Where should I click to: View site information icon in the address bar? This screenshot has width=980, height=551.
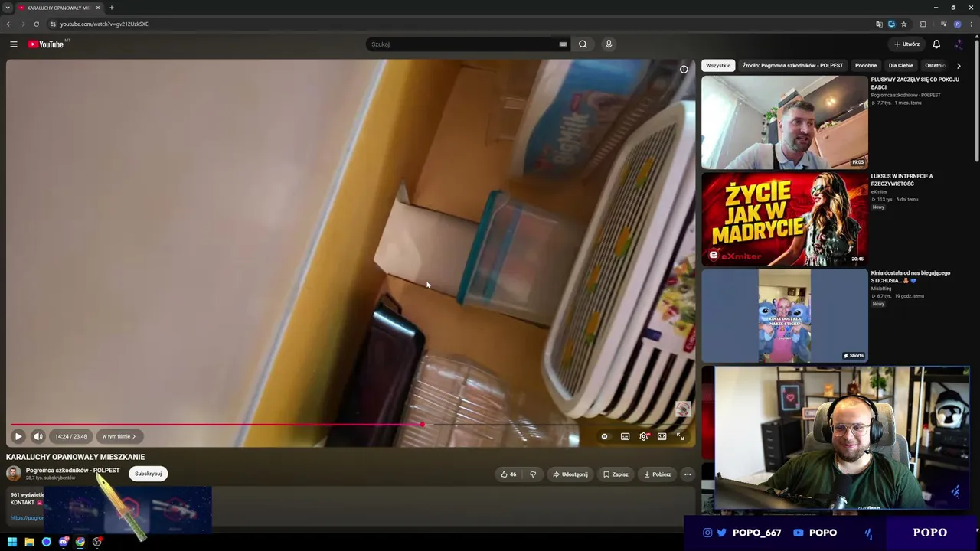coord(53,24)
